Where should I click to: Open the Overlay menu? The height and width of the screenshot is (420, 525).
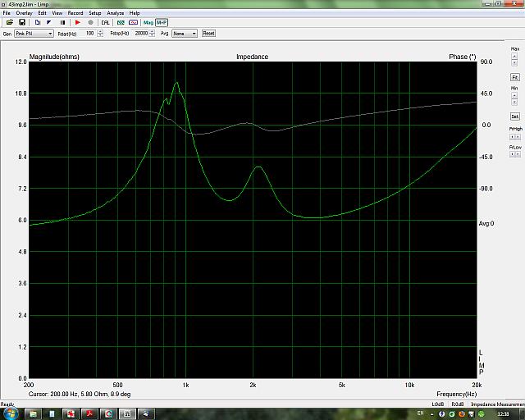(24, 13)
